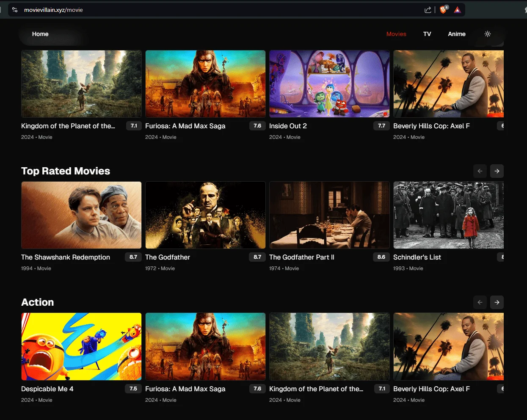The width and height of the screenshot is (527, 420).
Task: Open the site information icon beside the URL
Action: 15,10
